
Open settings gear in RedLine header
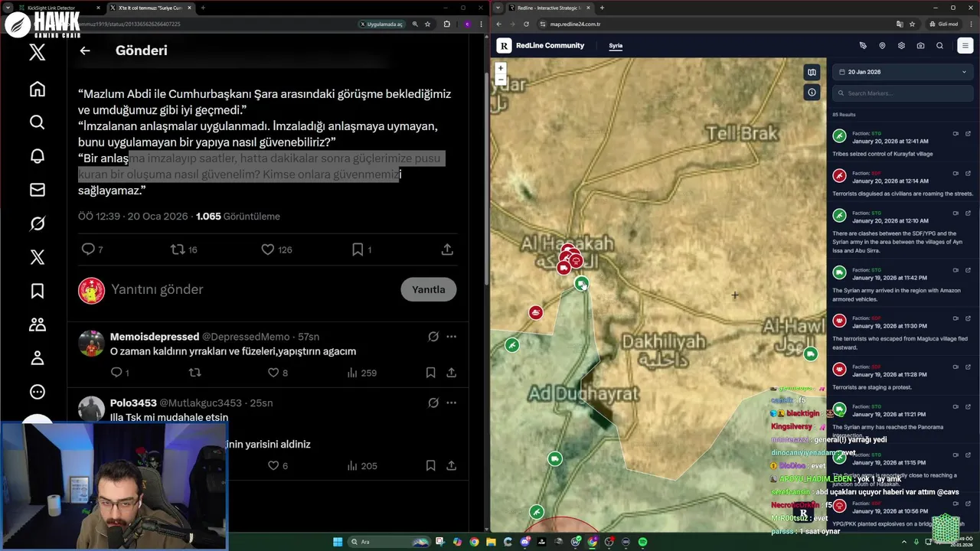(901, 46)
